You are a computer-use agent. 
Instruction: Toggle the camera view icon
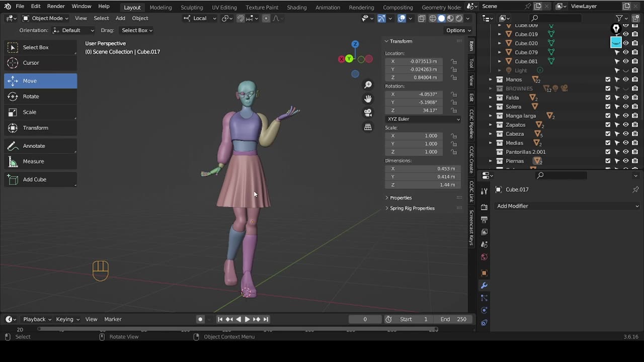pyautogui.click(x=368, y=113)
